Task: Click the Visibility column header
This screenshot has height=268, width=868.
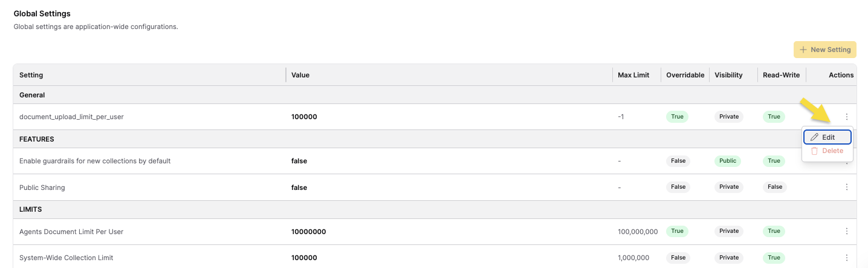Action: [728, 75]
